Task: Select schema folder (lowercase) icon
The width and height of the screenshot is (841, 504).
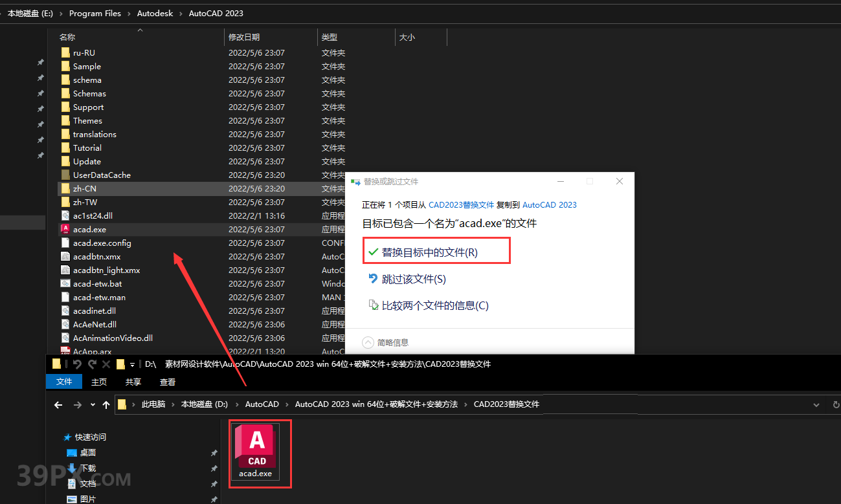Action: [65, 80]
